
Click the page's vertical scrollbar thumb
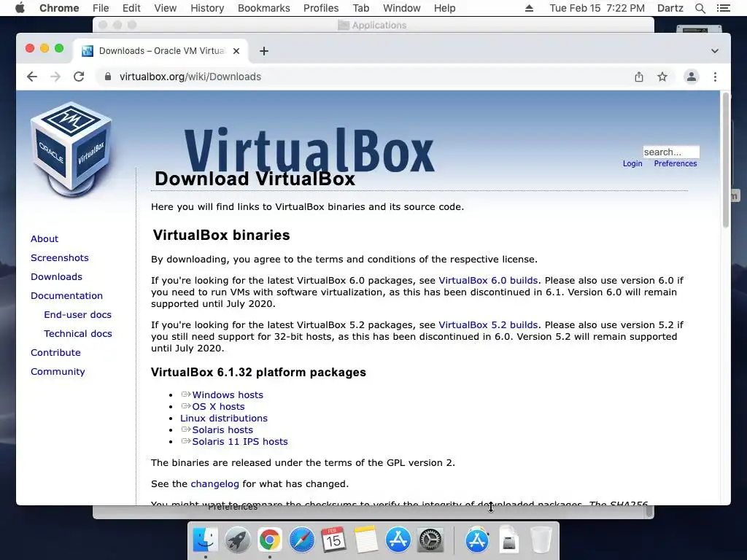[726, 160]
